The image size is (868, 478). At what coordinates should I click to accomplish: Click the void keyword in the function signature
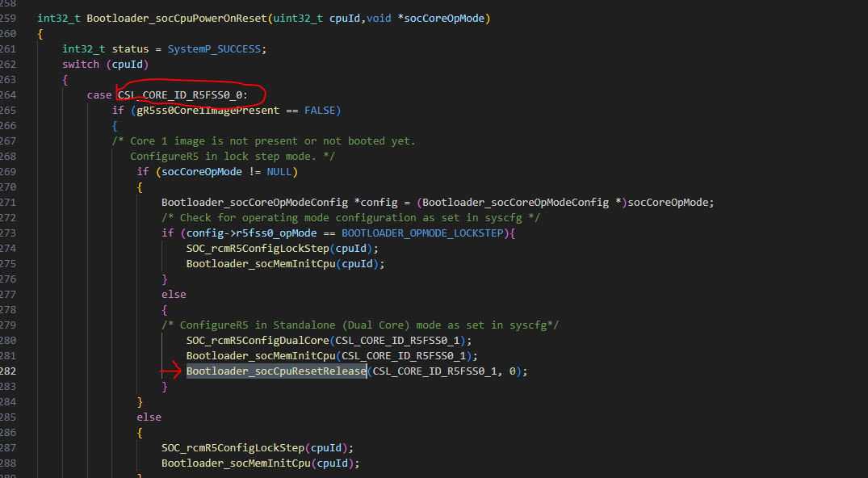(x=379, y=19)
